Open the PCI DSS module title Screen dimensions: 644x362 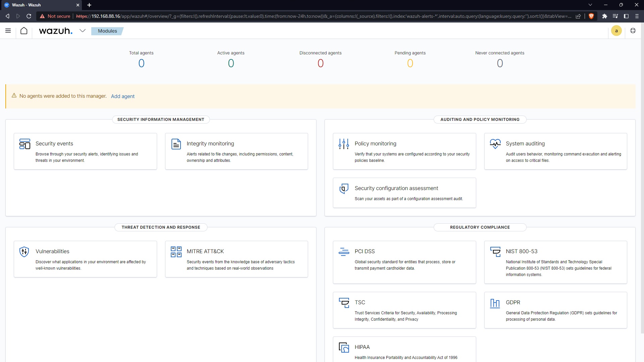[364, 252]
